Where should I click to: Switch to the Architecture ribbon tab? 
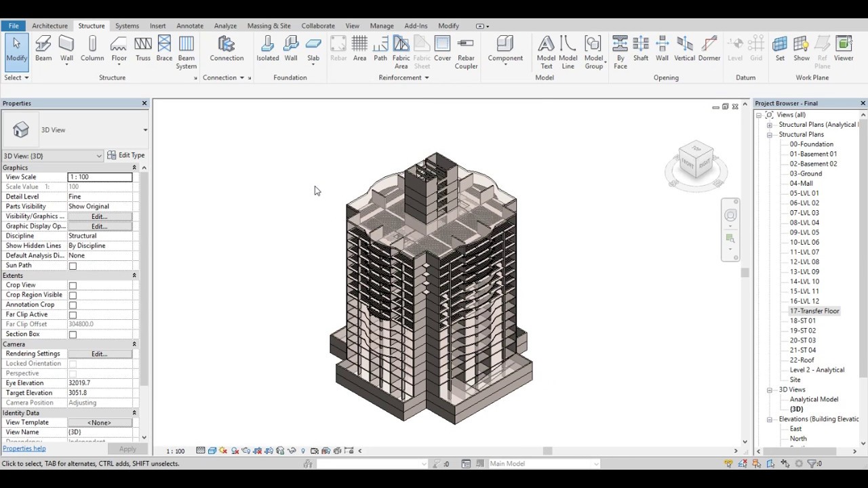tap(50, 26)
